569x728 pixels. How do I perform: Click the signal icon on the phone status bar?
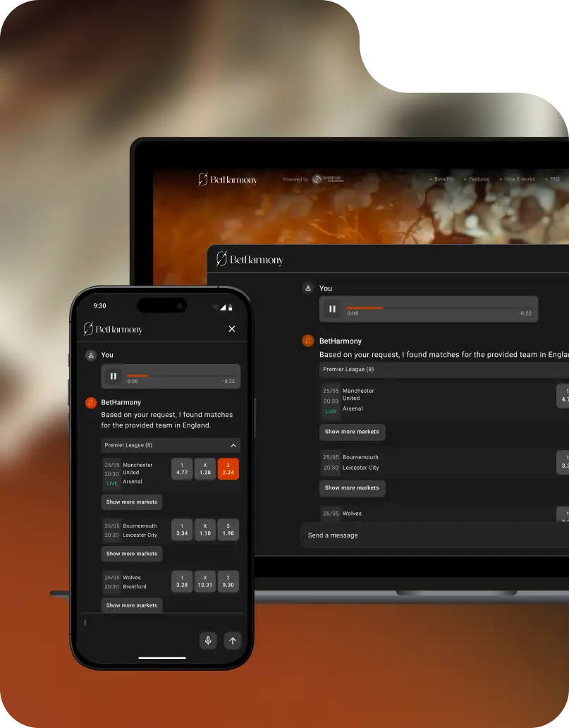(223, 308)
